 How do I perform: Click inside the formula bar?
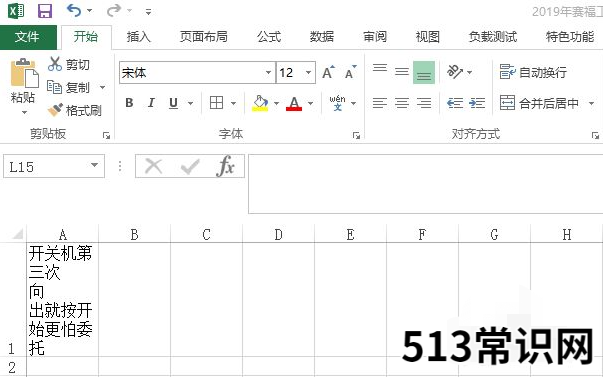[x=425, y=183]
